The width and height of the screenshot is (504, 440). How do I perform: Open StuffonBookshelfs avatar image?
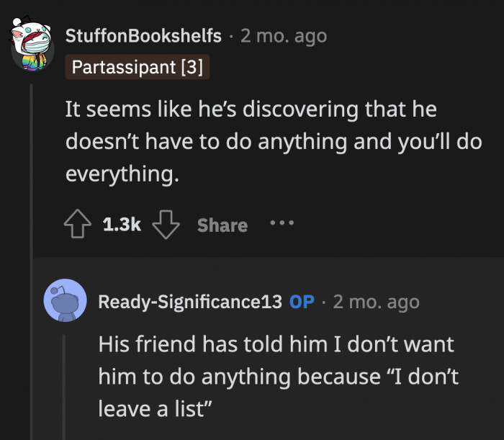32,43
